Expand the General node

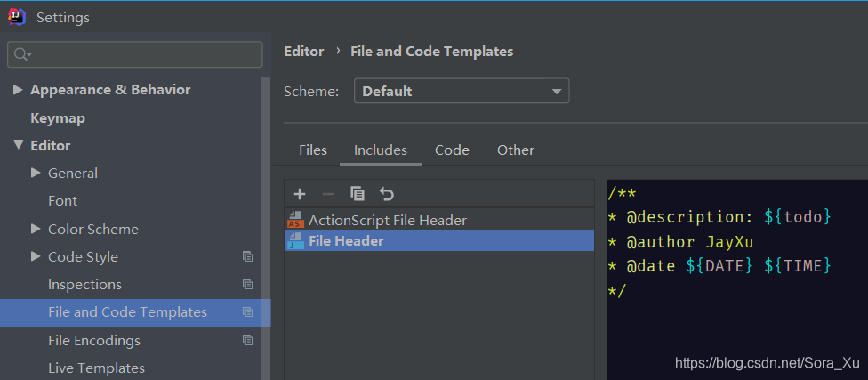point(36,173)
